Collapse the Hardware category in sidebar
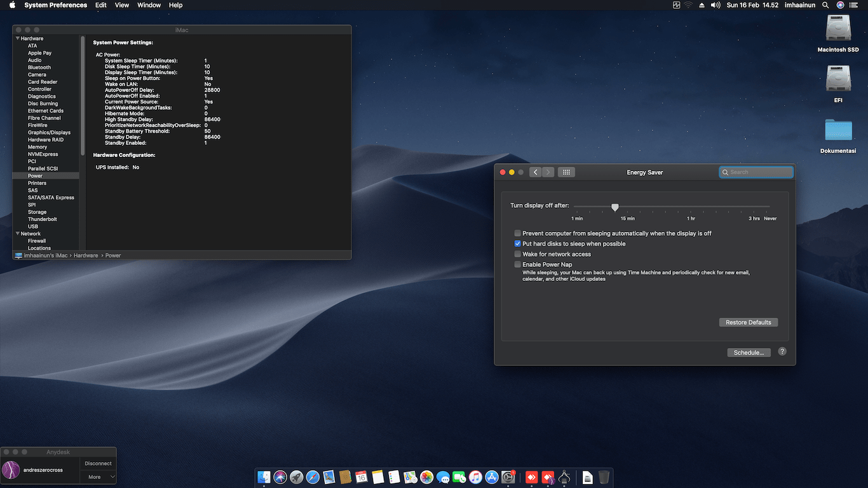 click(18, 39)
